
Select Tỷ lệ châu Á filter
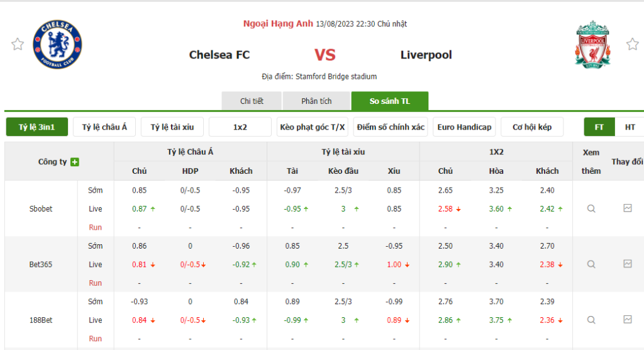click(x=104, y=127)
